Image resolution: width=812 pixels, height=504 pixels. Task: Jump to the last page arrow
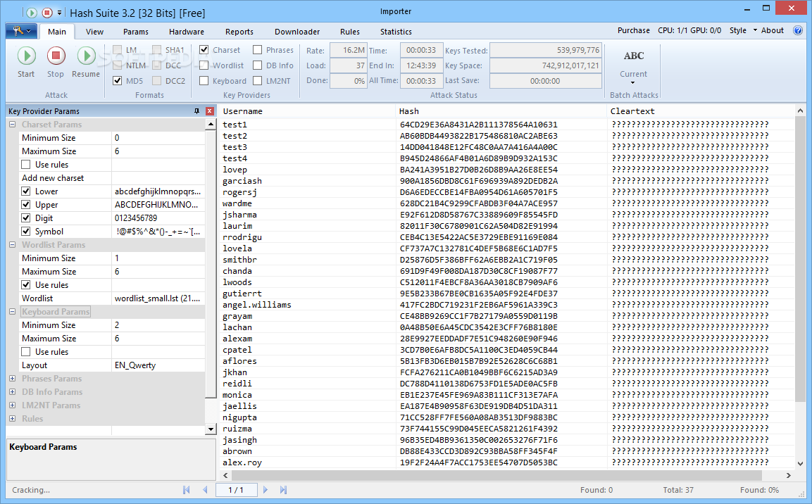click(283, 490)
